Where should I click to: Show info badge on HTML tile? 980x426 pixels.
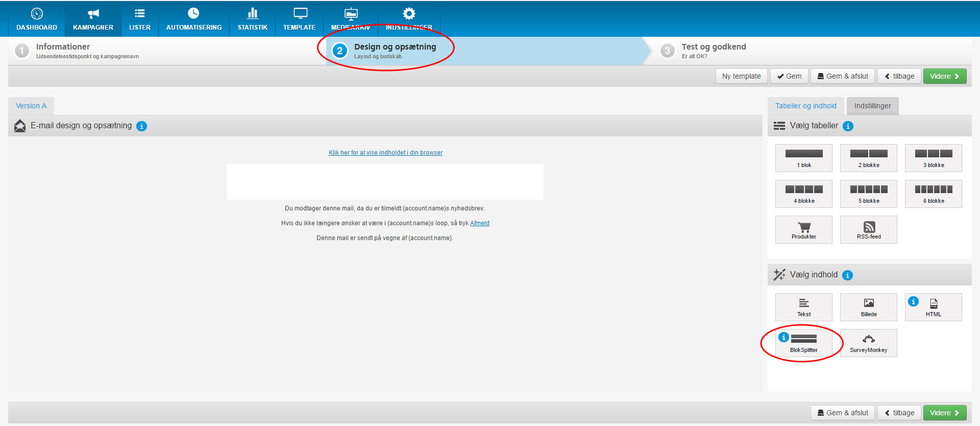click(x=914, y=301)
